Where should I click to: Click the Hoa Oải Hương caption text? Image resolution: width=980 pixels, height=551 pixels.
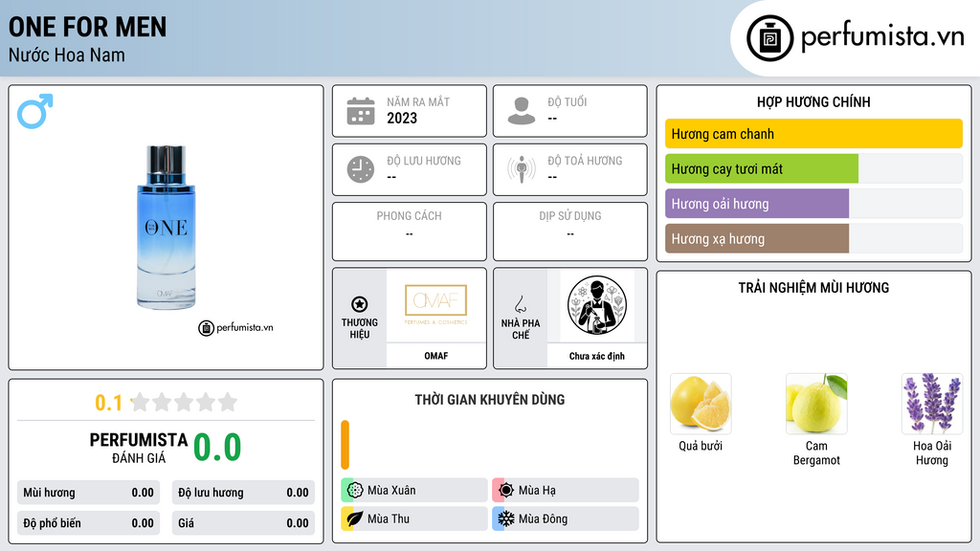[x=932, y=452]
